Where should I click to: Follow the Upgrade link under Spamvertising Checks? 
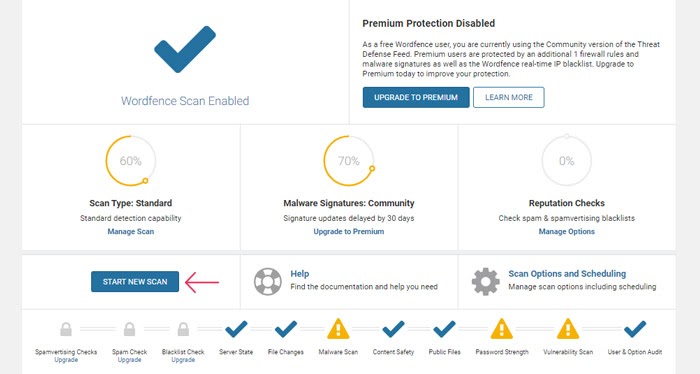[66, 360]
